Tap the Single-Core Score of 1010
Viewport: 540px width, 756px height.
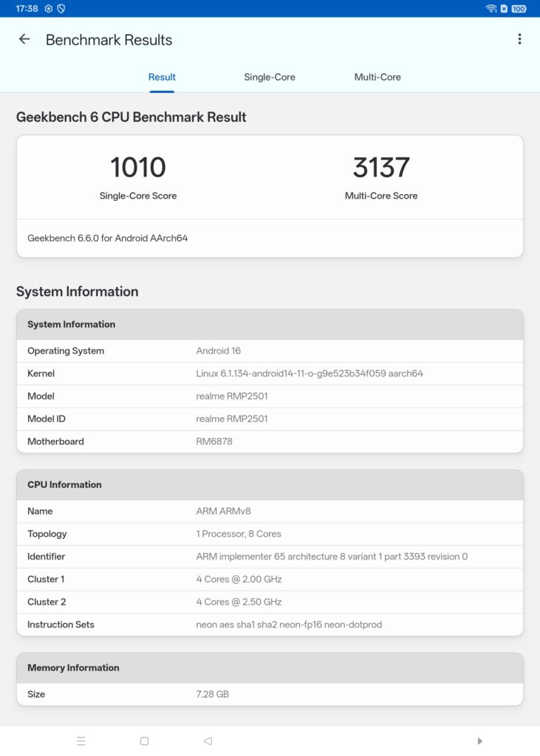[x=138, y=167]
